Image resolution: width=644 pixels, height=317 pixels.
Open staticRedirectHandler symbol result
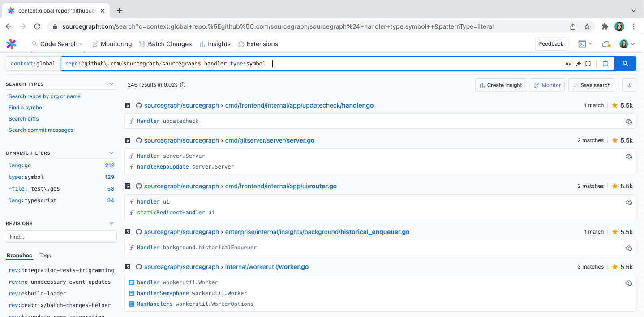point(171,213)
